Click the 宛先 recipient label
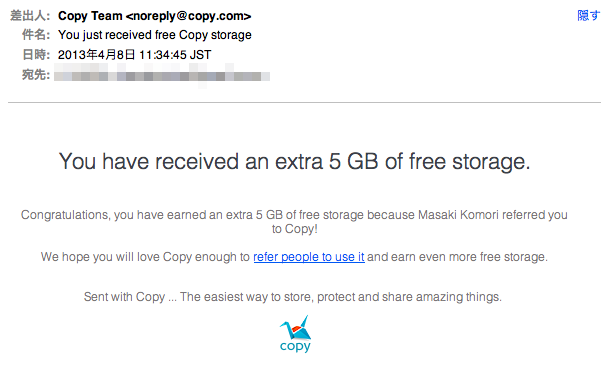 36,74
